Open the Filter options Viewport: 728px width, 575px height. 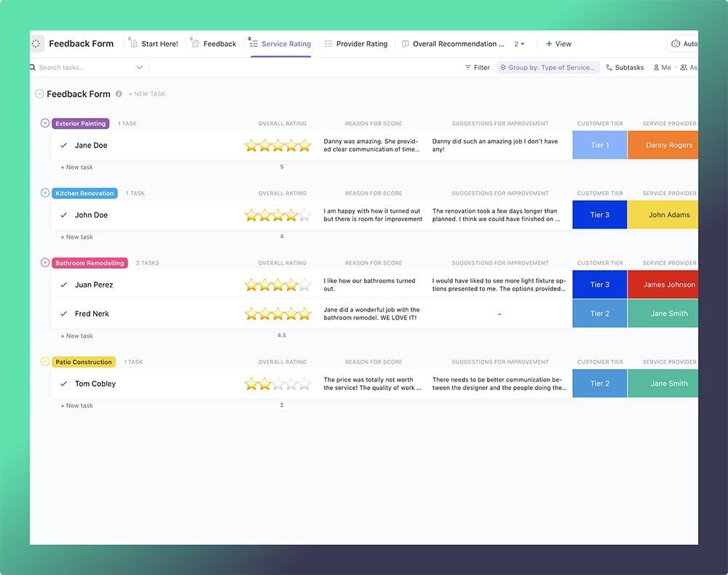pos(477,67)
